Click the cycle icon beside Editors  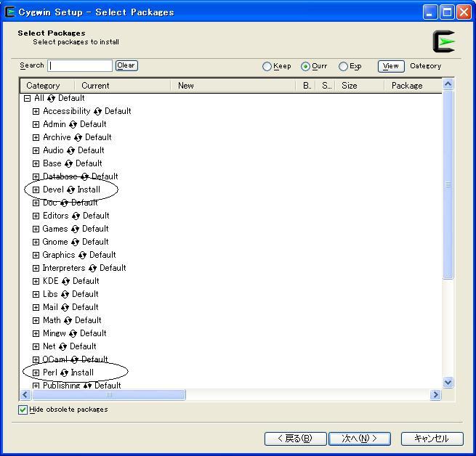[76, 216]
